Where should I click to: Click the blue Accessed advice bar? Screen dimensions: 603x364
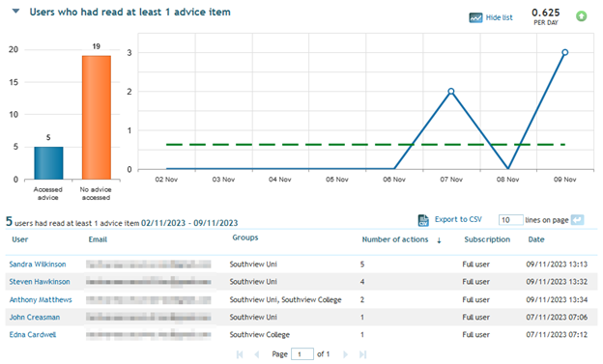pos(48,163)
